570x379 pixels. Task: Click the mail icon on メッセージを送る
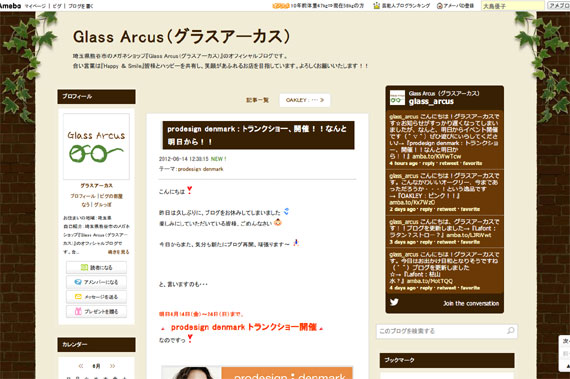tap(78, 297)
